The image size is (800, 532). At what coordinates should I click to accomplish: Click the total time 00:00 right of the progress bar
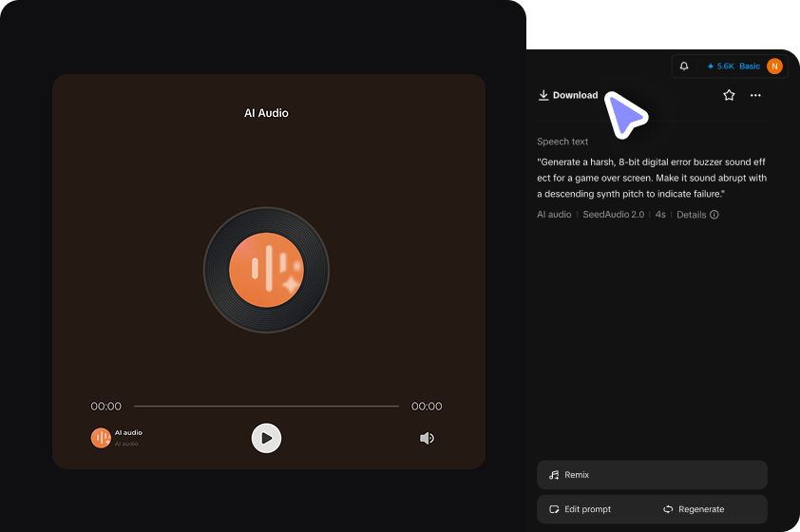427,407
